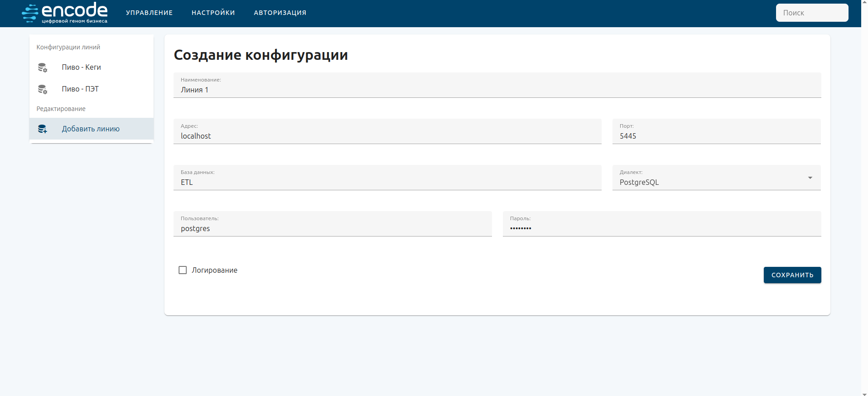Click the add-database icon beside Добавить линию
The height and width of the screenshot is (396, 868).
pyautogui.click(x=43, y=129)
